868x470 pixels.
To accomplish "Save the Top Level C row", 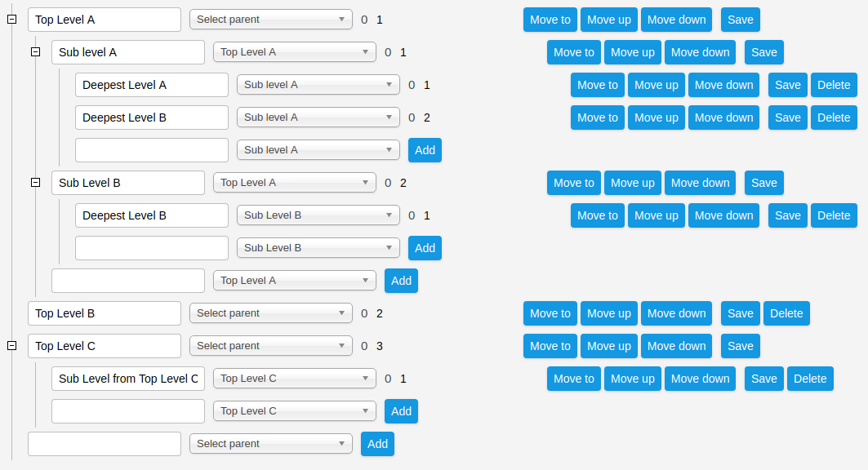I will pyautogui.click(x=740, y=346).
